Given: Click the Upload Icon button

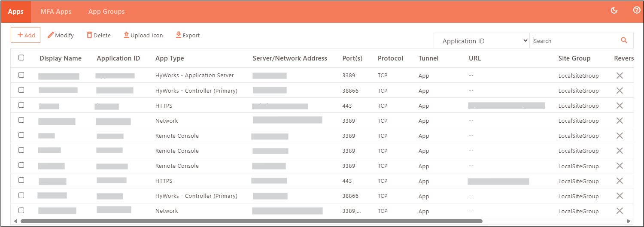Looking at the screenshot, I should pos(143,35).
